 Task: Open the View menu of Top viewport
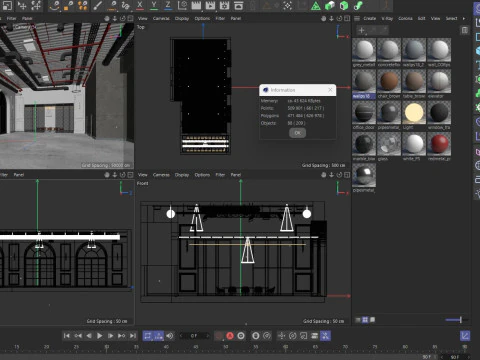pos(143,18)
